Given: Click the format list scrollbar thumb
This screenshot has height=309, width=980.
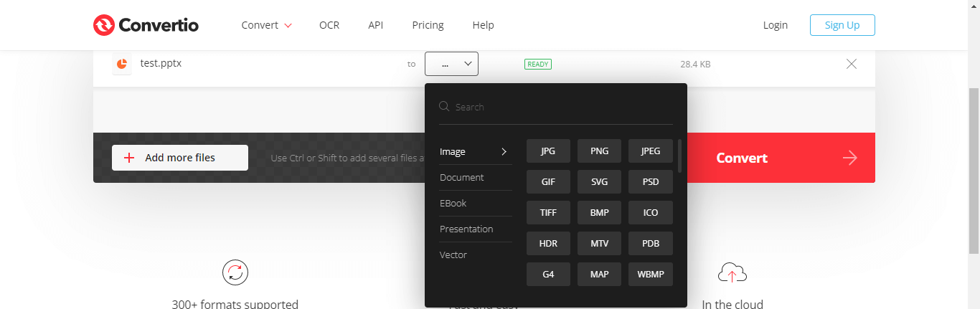Looking at the screenshot, I should [x=679, y=156].
